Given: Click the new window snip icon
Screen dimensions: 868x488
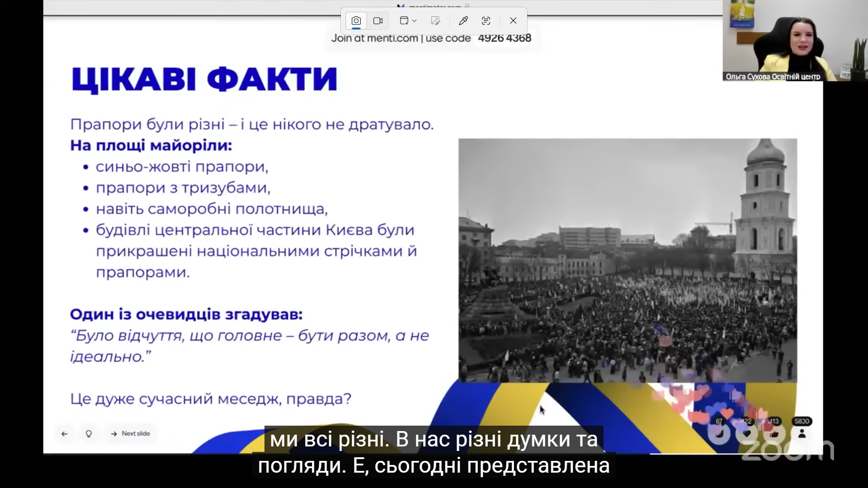Looking at the screenshot, I should point(404,21).
